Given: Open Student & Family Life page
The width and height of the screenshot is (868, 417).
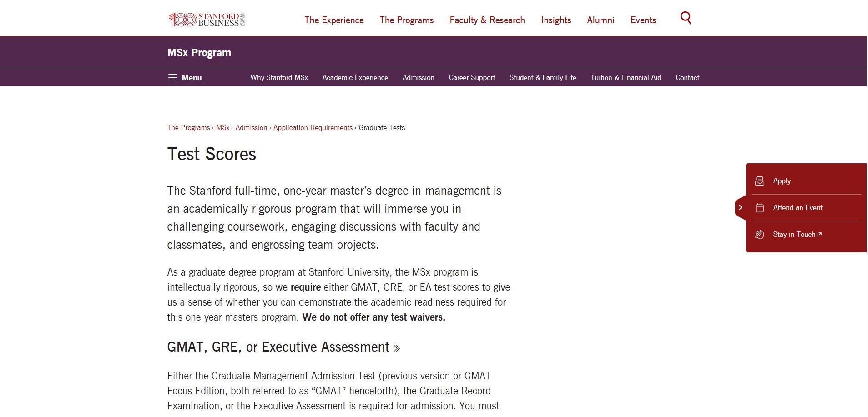Looking at the screenshot, I should pos(543,78).
